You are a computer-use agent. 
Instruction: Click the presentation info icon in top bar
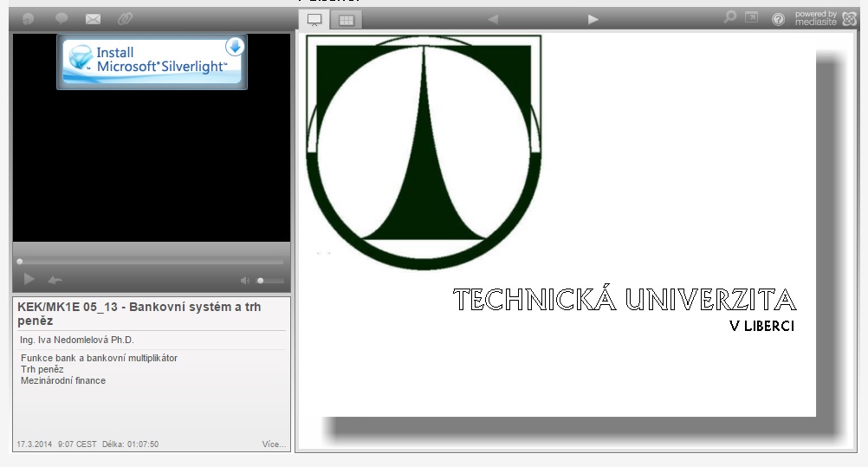tap(27, 18)
